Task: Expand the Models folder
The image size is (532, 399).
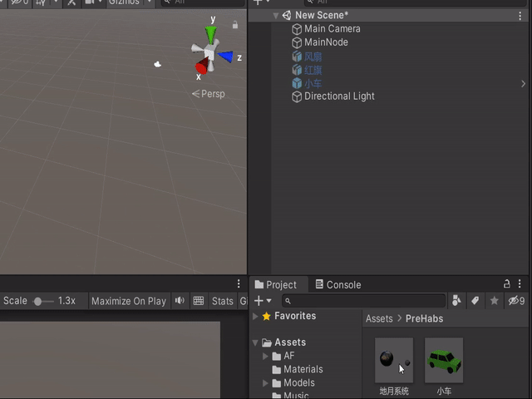Action: 265,383
